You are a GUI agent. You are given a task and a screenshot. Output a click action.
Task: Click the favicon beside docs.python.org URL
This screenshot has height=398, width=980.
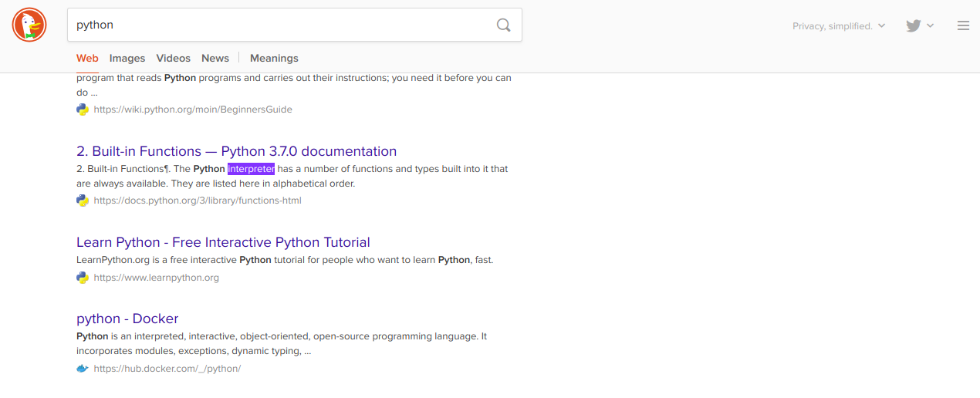coord(83,201)
